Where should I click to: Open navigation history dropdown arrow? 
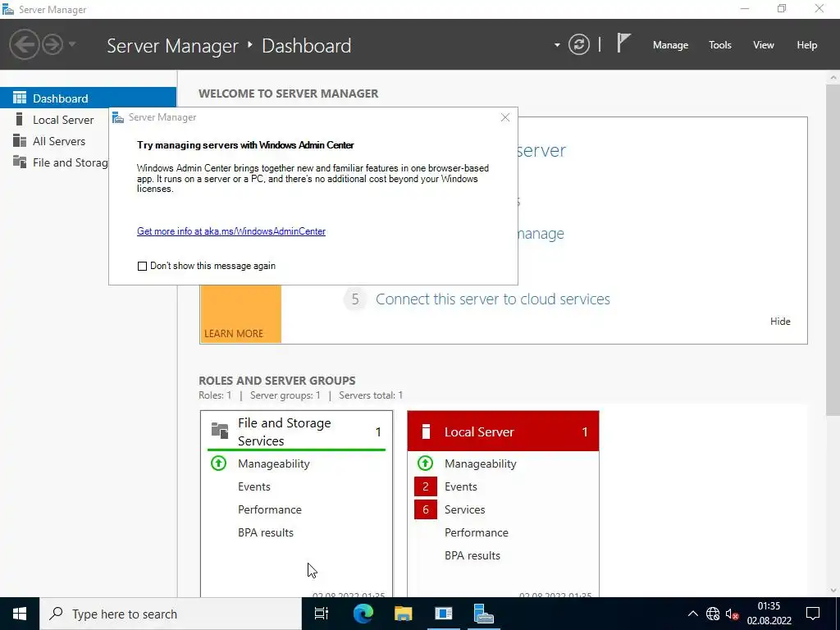(72, 44)
